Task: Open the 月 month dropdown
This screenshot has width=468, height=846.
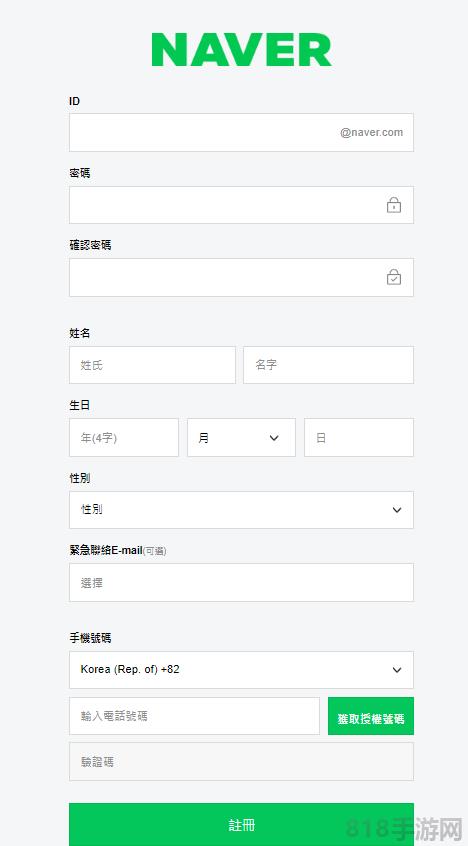Action: pos(241,438)
